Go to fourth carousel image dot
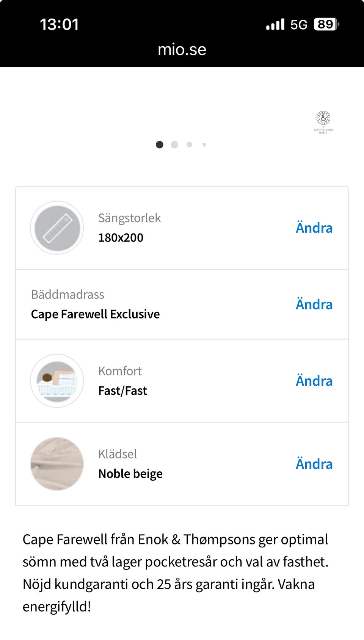Image resolution: width=364 pixels, height=640 pixels. click(x=204, y=144)
